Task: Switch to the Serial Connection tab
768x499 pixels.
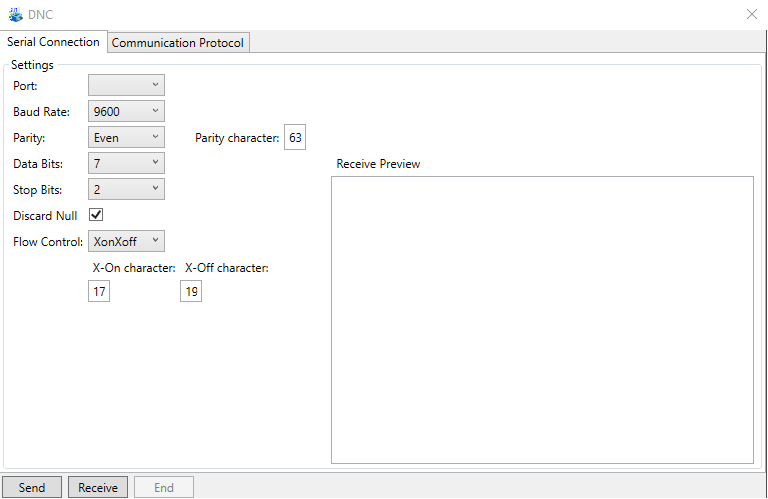Action: pyautogui.click(x=53, y=42)
